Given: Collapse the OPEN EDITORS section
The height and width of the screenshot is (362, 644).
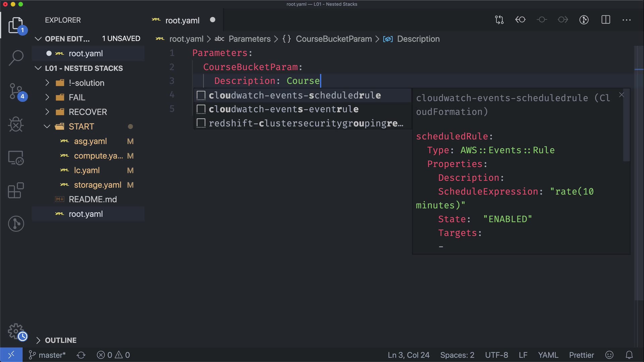Looking at the screenshot, I should click(x=67, y=39).
